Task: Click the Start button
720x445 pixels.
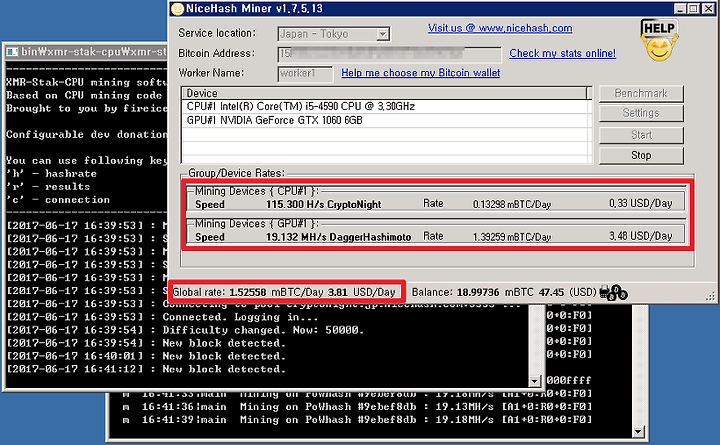Action: pos(641,135)
